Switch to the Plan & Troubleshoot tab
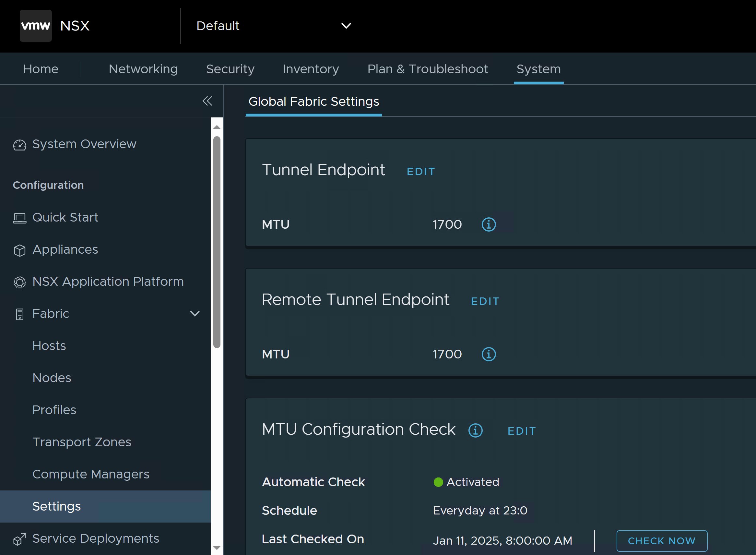 click(427, 69)
